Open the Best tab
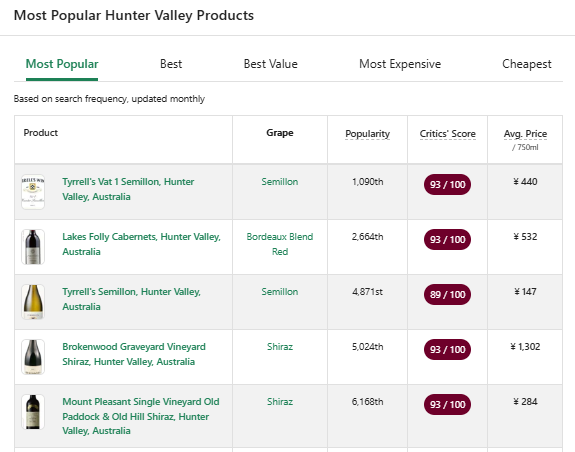Screen dimensions: 575x452 point(171,64)
